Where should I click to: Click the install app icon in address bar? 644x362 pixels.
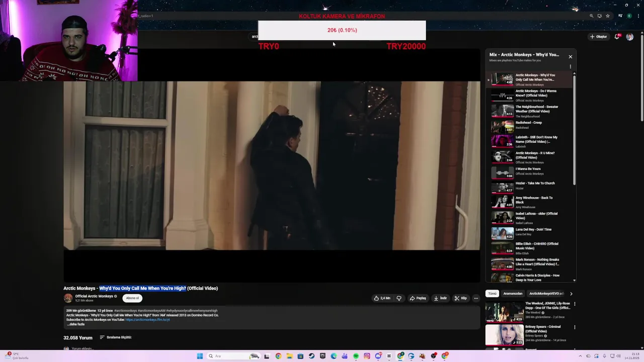599,16
